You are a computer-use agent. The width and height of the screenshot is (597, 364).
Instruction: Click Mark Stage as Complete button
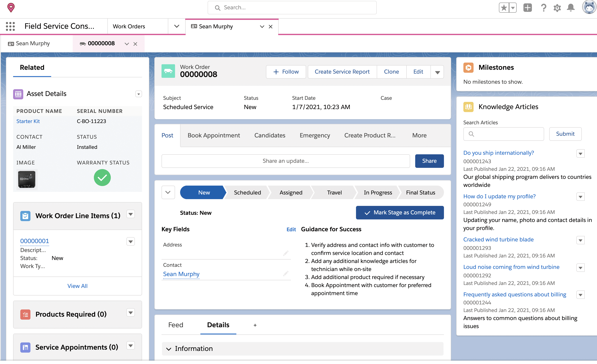(x=400, y=212)
